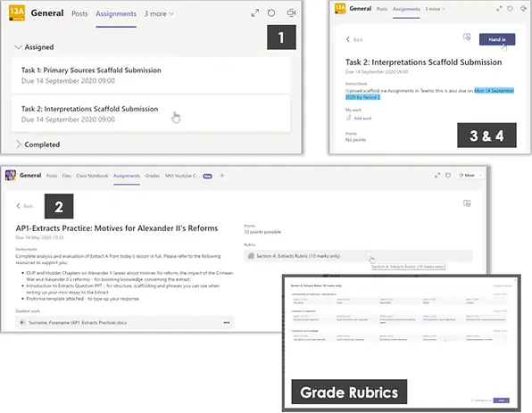
Task: Add a new tab with plus icon
Action: tap(222, 176)
